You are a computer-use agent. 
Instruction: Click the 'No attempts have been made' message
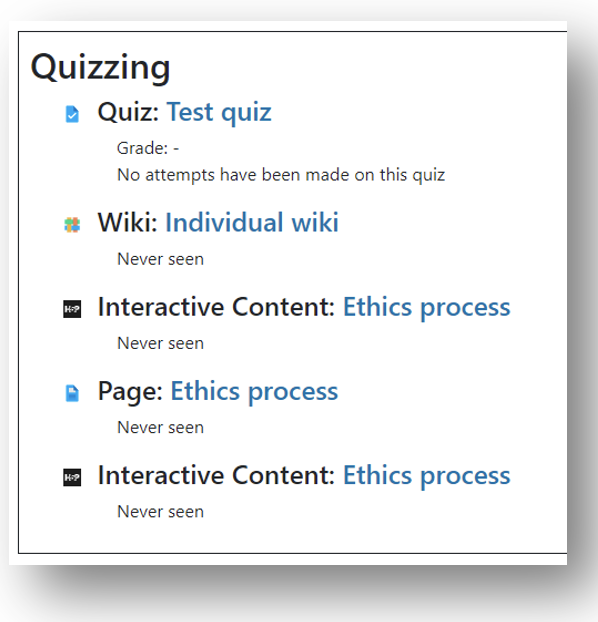coord(281,175)
